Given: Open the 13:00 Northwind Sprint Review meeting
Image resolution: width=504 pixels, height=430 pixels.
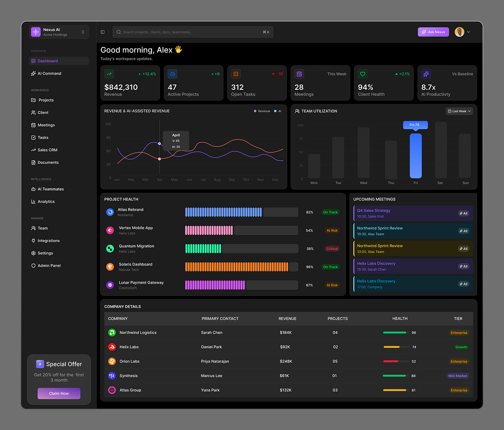Looking at the screenshot, I should [x=413, y=249].
